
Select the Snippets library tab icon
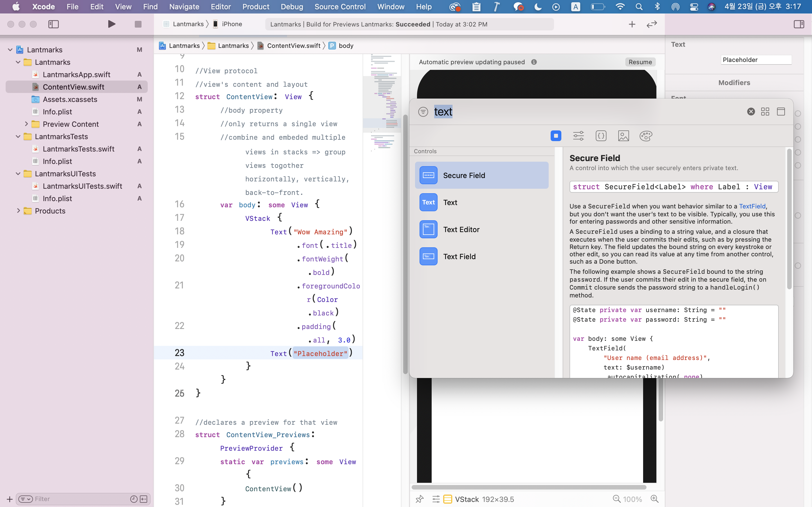(601, 136)
